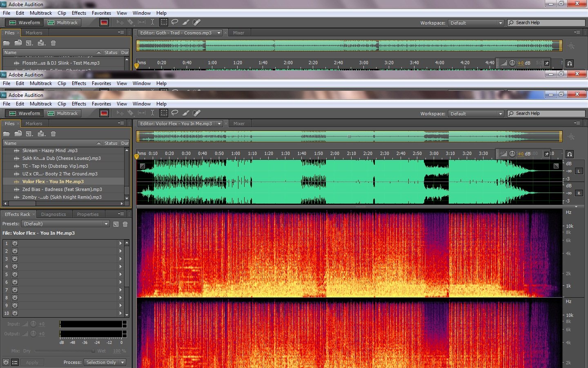The height and width of the screenshot is (368, 588).
Task: Open the Workspace dropdown in the top Goth-Trad window
Action: click(476, 23)
